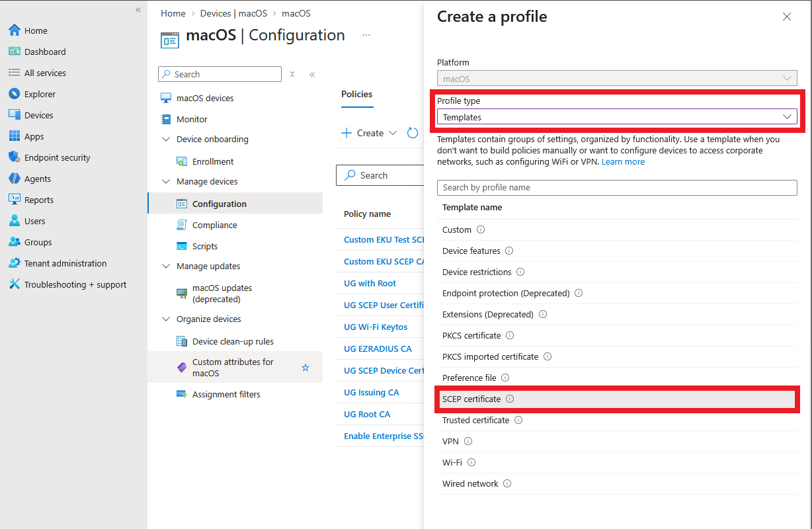Open the Profile type dropdown
The height and width of the screenshot is (529, 812).
click(617, 117)
